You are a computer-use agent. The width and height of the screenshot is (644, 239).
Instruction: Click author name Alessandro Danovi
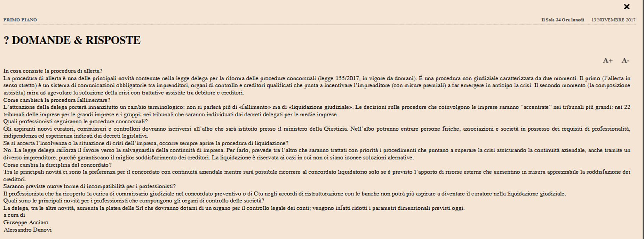[x=27, y=230]
